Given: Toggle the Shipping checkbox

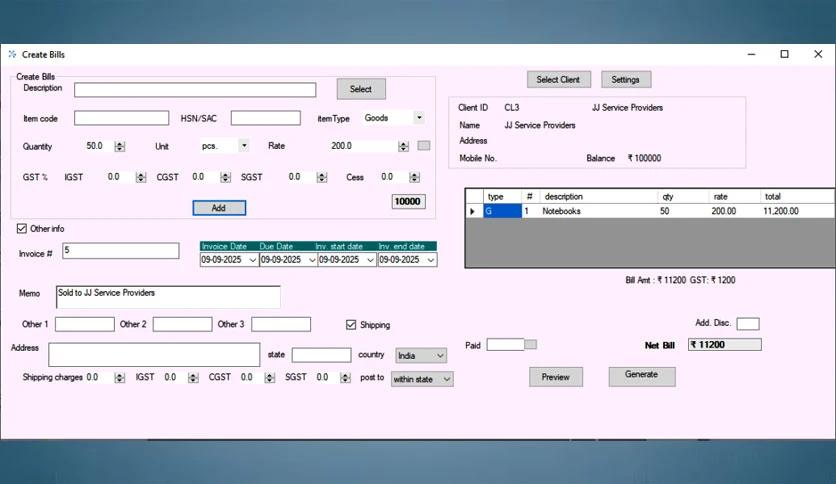Looking at the screenshot, I should coord(351,325).
